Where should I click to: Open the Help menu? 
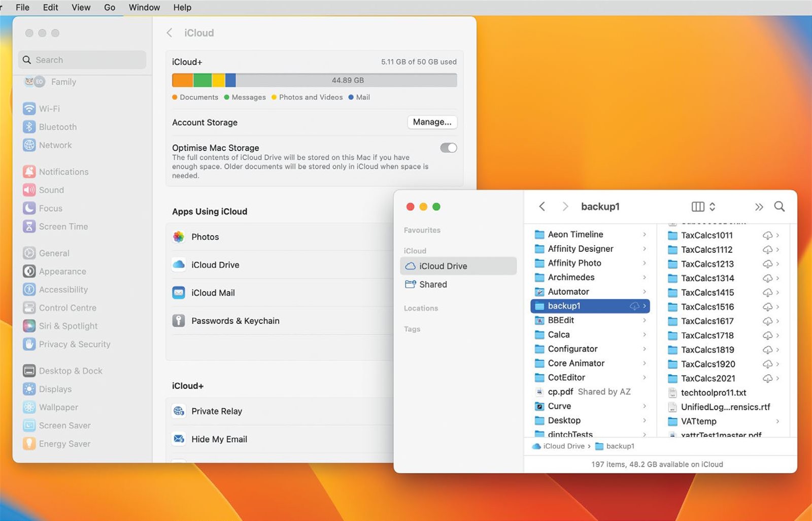click(182, 7)
